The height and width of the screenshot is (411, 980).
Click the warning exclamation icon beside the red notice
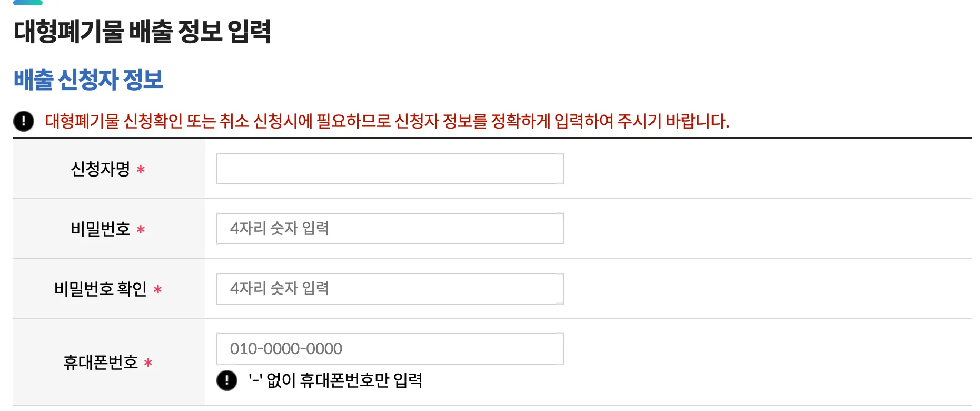[24, 121]
